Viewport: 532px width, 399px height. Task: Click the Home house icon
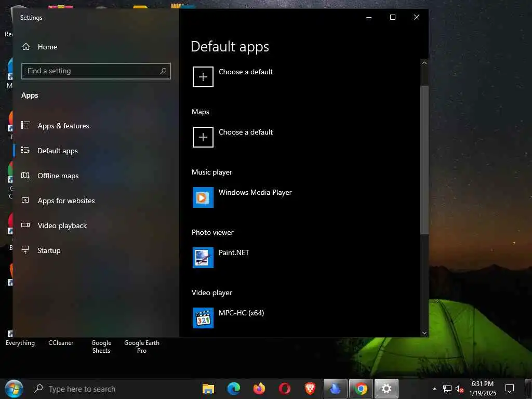(26, 46)
